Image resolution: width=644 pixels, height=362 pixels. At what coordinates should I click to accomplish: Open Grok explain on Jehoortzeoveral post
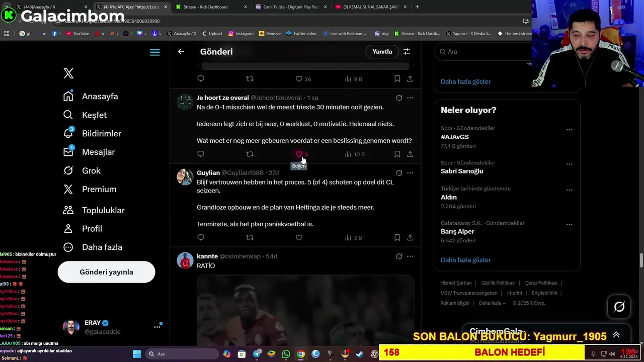[x=399, y=98]
